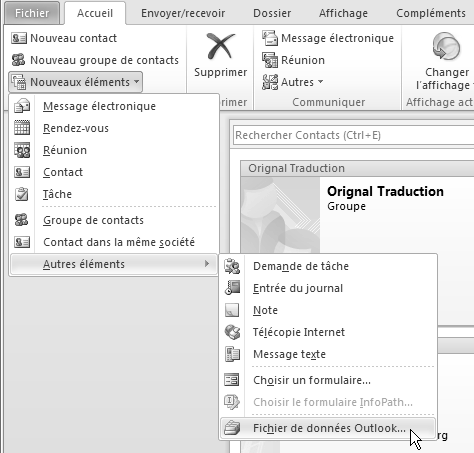Click the Tâche clipboard icon in menu
This screenshot has width=474, height=453.
[x=22, y=194]
